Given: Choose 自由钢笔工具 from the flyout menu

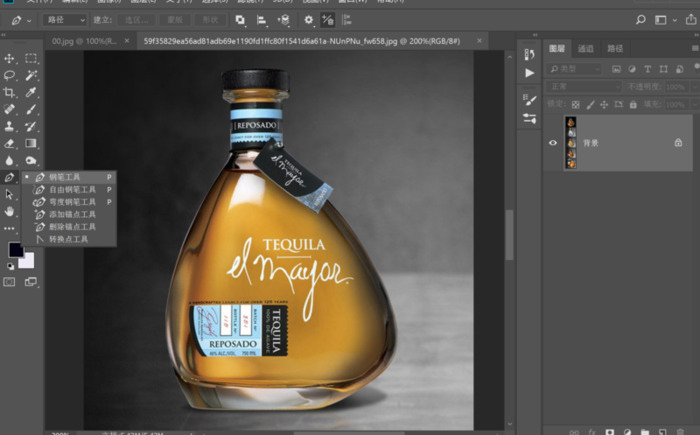Looking at the screenshot, I should [72, 189].
